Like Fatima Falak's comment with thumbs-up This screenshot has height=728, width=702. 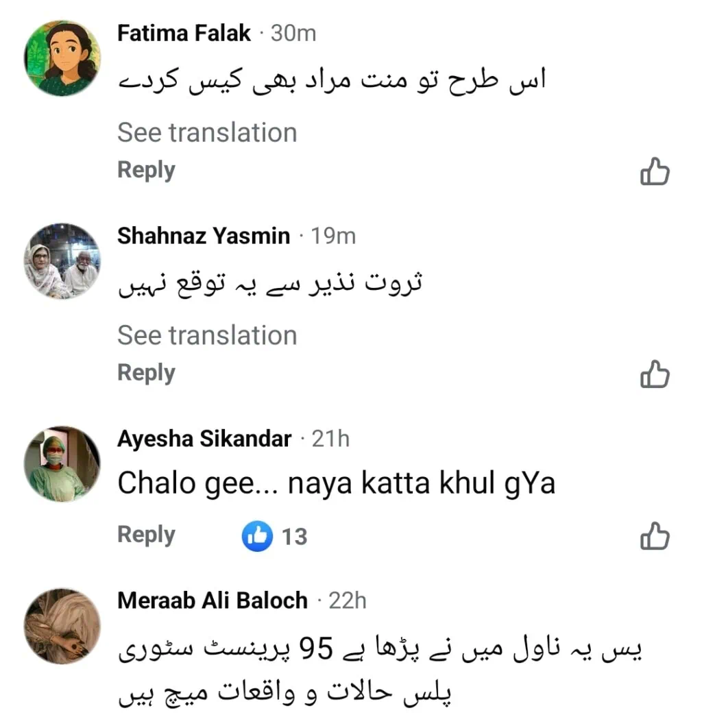coord(654,172)
